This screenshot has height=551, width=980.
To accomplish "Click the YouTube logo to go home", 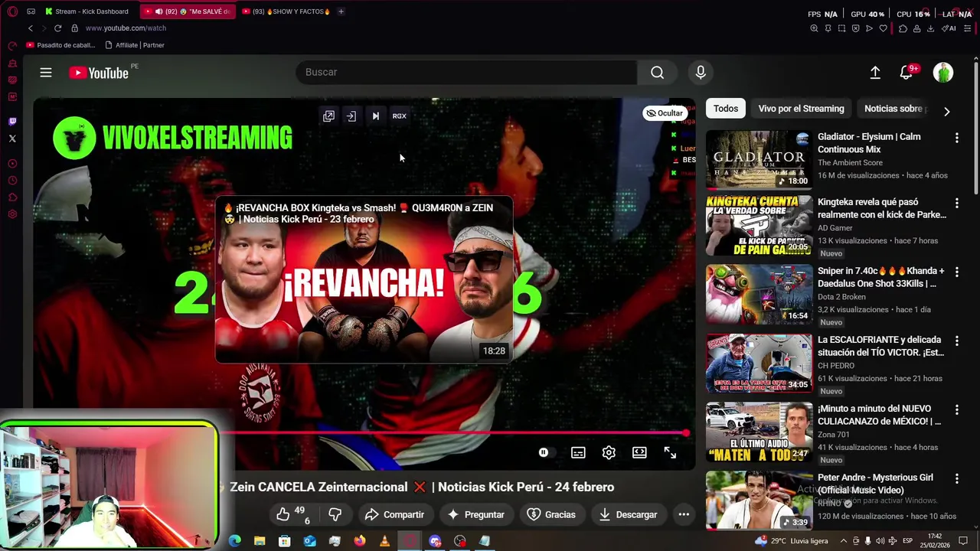I will 99,73.
